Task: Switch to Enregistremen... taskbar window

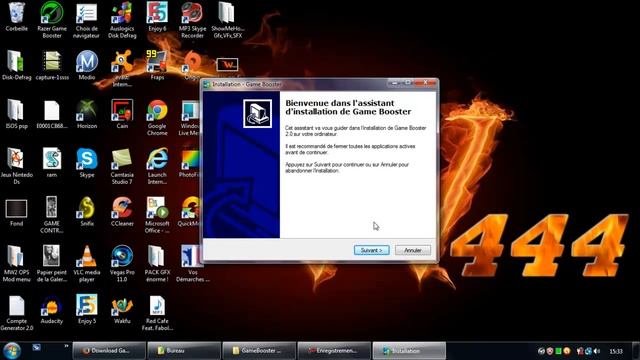Action: [334, 351]
